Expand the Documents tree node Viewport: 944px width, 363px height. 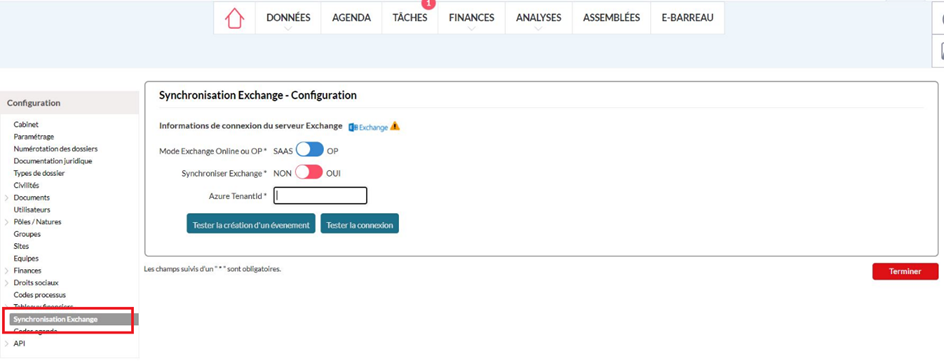7,197
